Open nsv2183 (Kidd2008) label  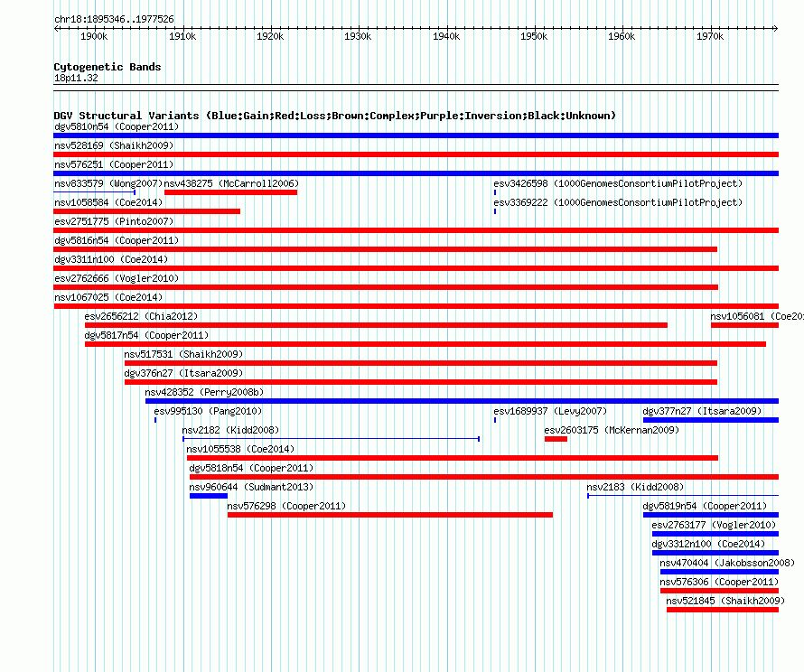635,487
